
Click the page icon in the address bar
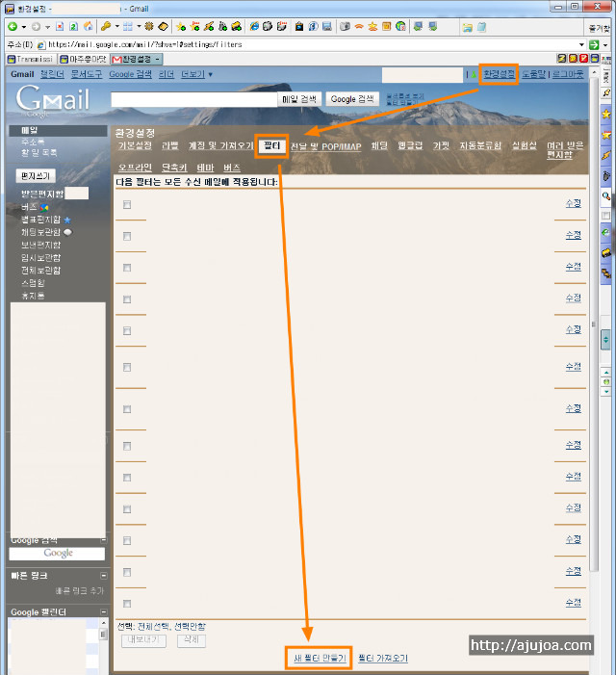[x=41, y=44]
